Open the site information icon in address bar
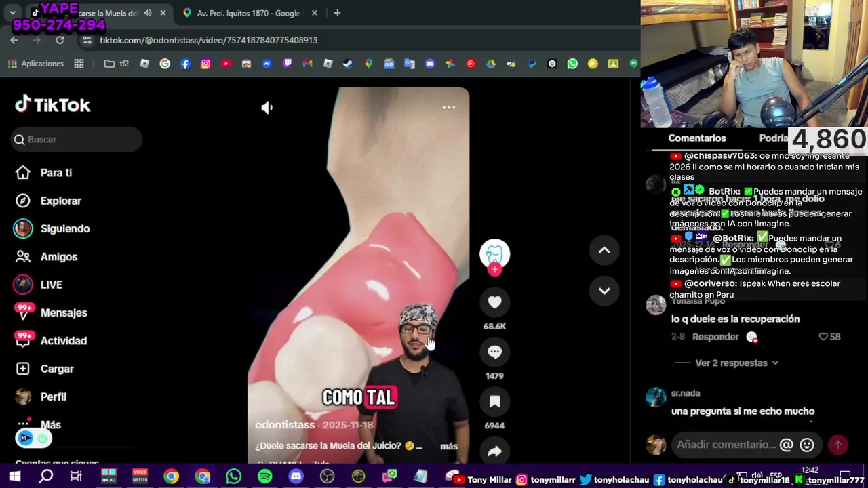Screen dimensions: 868x488 click(x=87, y=40)
